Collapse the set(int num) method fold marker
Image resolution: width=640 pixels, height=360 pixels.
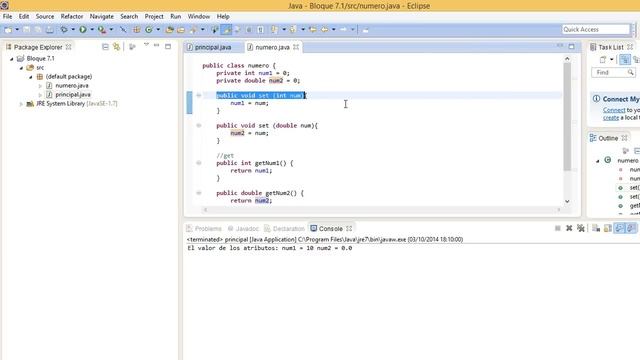(199, 95)
